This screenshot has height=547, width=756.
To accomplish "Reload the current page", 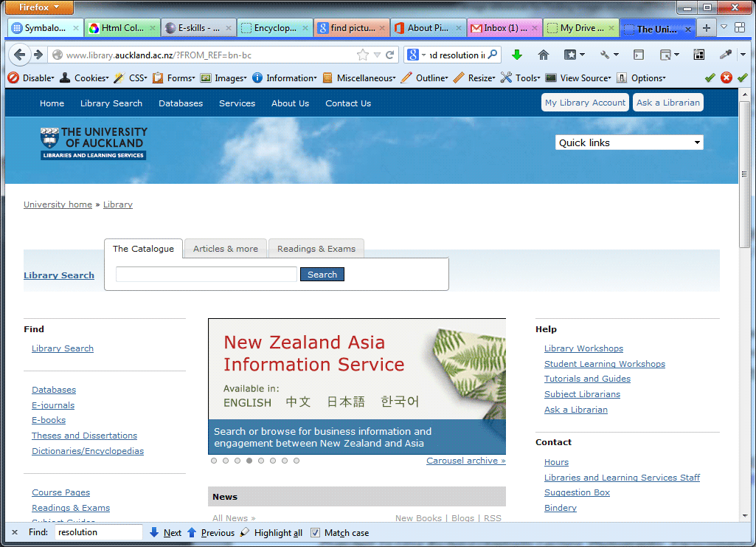I will pyautogui.click(x=390, y=55).
